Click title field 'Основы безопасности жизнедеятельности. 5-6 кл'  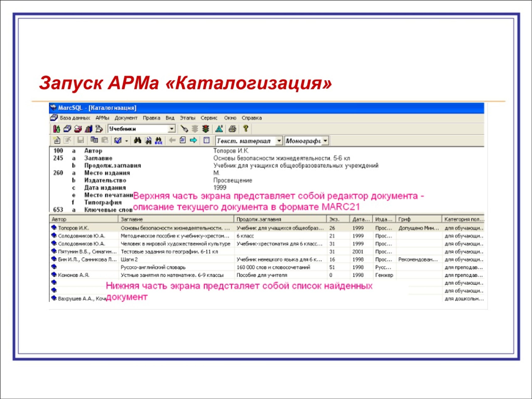coord(282,158)
